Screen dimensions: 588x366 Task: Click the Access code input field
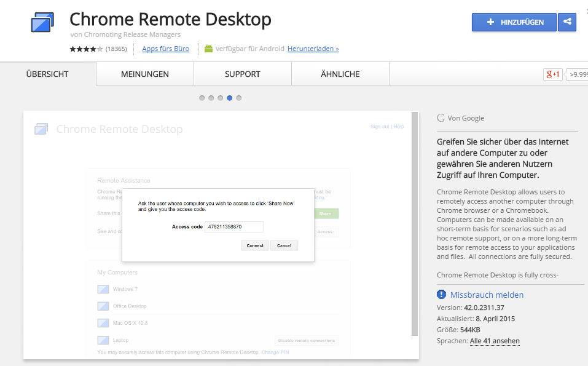tap(234, 227)
